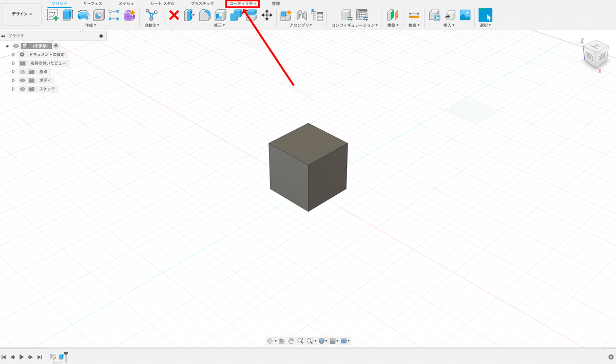Click the Insert Derive icon
This screenshot has width=616, height=364.
coord(434,15)
